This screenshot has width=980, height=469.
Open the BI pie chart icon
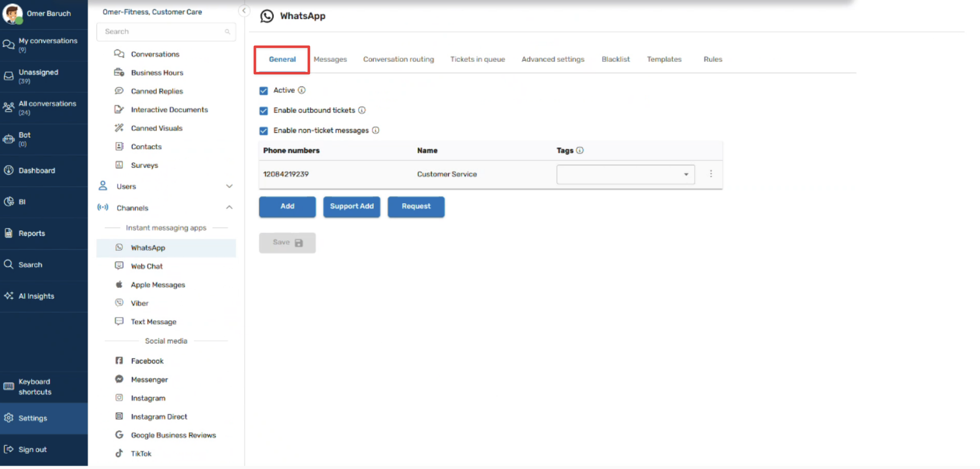pos(9,201)
